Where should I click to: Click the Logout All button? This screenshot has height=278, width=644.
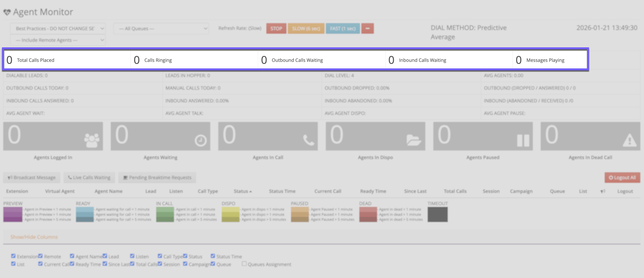pyautogui.click(x=622, y=177)
